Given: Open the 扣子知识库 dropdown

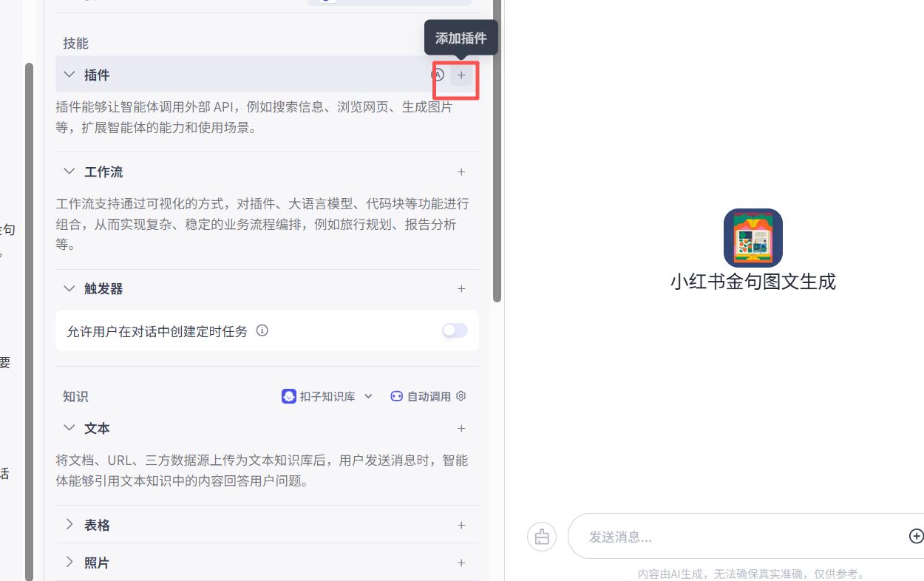Looking at the screenshot, I should click(x=368, y=396).
